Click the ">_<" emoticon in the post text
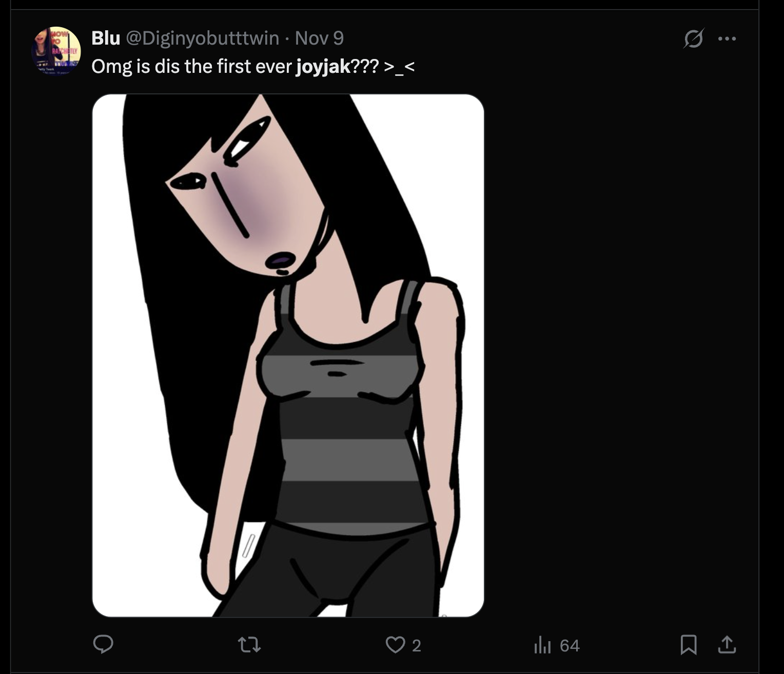The image size is (784, 674). tap(399, 67)
